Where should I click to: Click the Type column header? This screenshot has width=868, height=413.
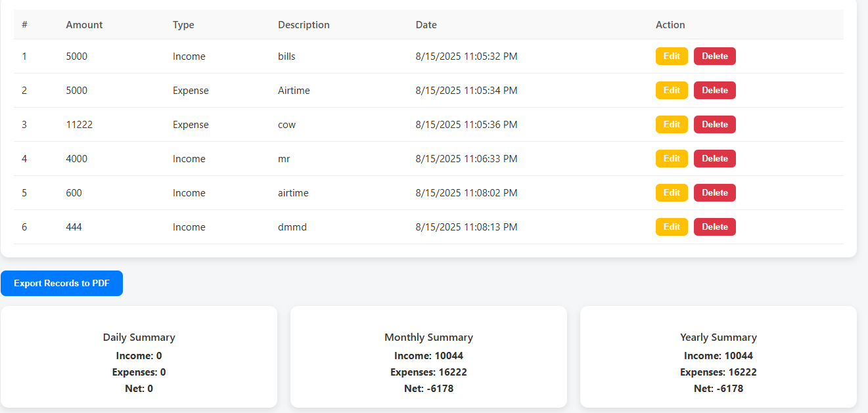pyautogui.click(x=183, y=25)
